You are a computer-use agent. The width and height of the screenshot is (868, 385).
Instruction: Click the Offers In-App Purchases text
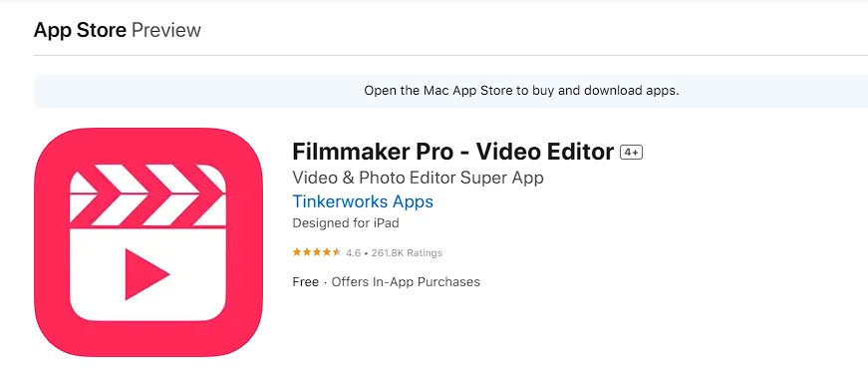(406, 282)
